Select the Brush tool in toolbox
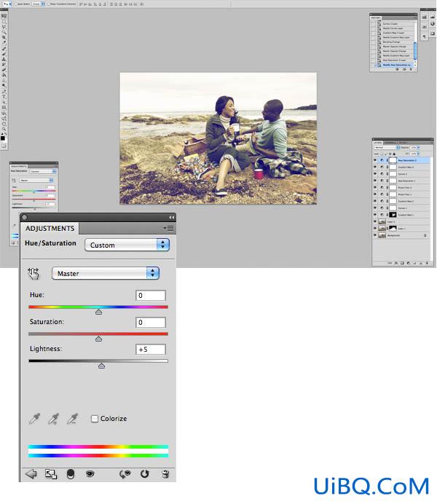The height and width of the screenshot is (504, 437). pos(4,54)
